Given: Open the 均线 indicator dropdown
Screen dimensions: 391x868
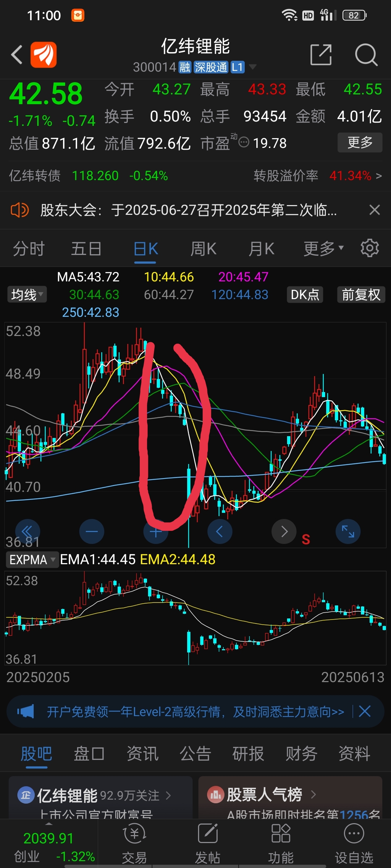Looking at the screenshot, I should tap(27, 294).
